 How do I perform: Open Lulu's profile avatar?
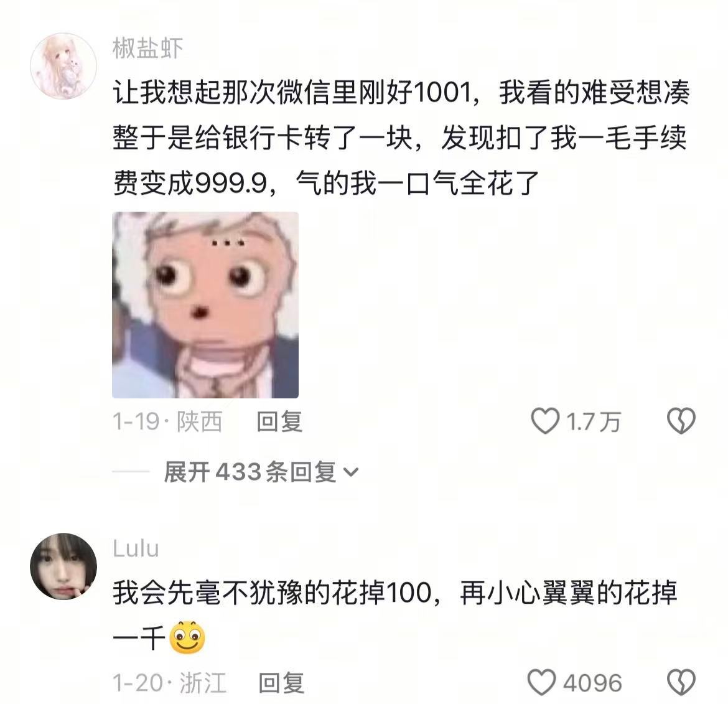[x=63, y=566]
